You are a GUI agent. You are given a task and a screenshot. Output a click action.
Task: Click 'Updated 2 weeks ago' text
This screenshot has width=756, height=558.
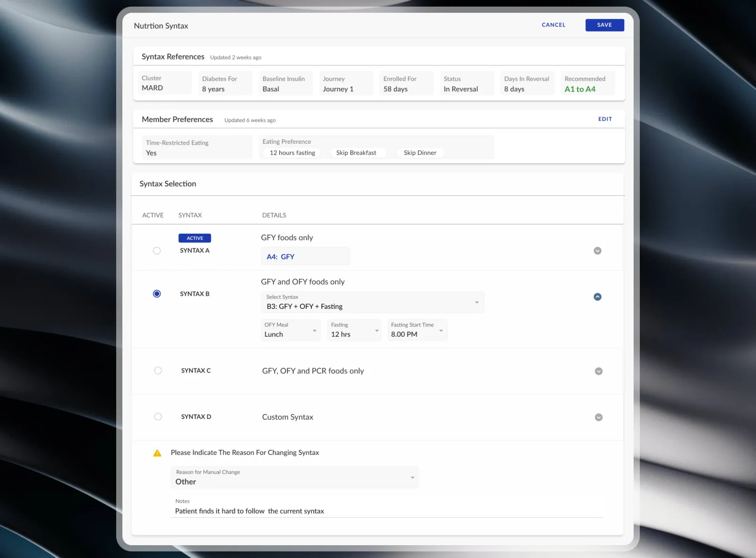tap(235, 57)
